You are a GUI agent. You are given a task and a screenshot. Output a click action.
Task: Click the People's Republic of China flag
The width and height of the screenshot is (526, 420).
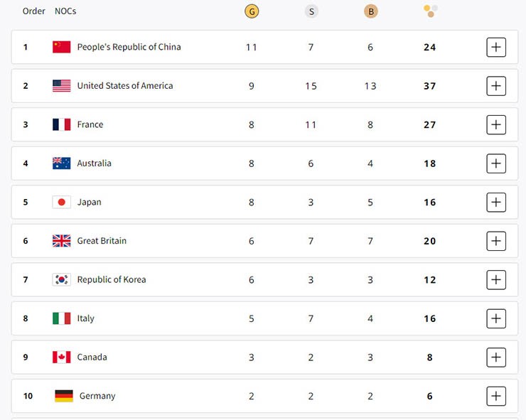(62, 47)
